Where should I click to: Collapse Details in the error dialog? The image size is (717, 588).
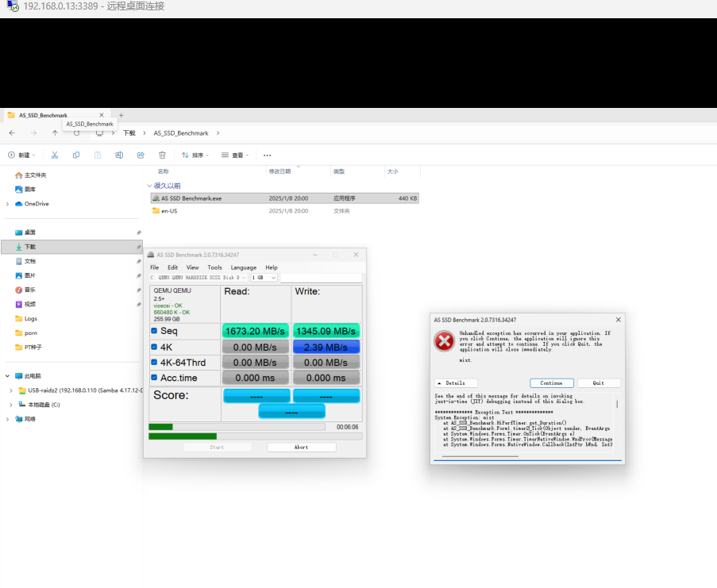(456, 383)
